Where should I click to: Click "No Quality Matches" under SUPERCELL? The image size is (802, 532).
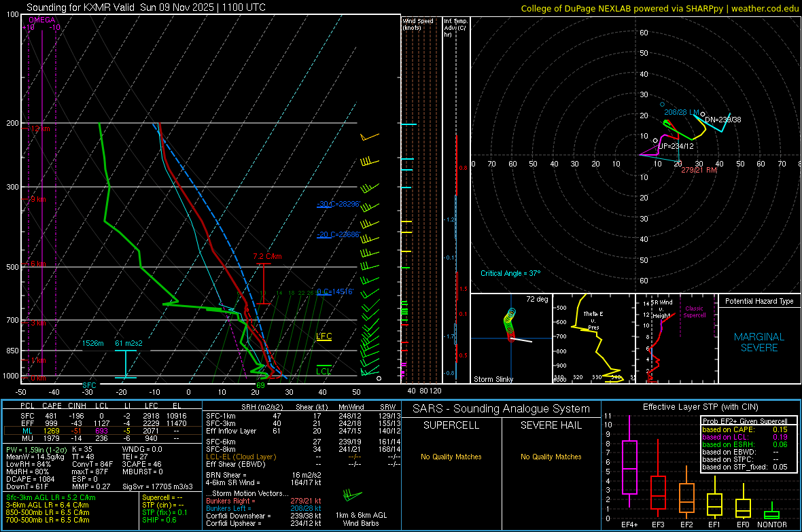[451, 457]
